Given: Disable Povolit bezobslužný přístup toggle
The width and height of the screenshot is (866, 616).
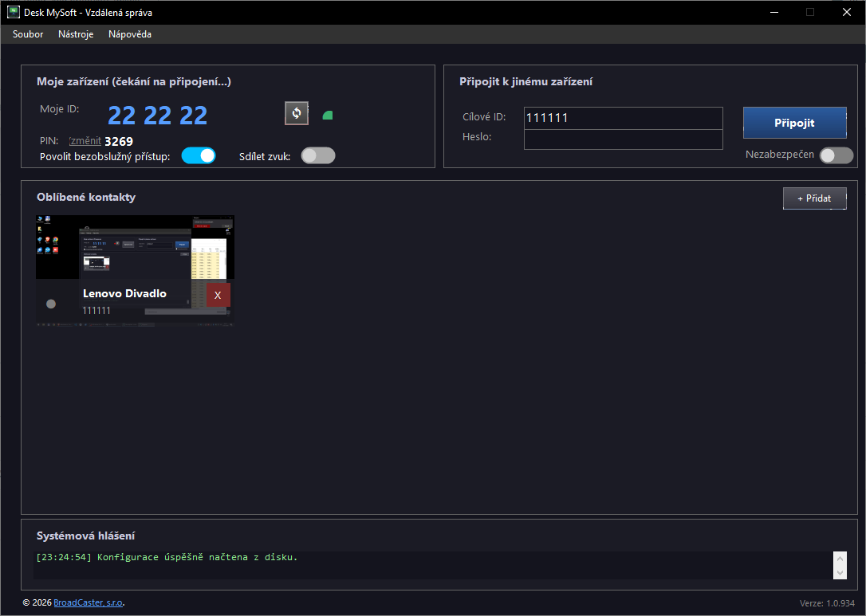Looking at the screenshot, I should [199, 155].
